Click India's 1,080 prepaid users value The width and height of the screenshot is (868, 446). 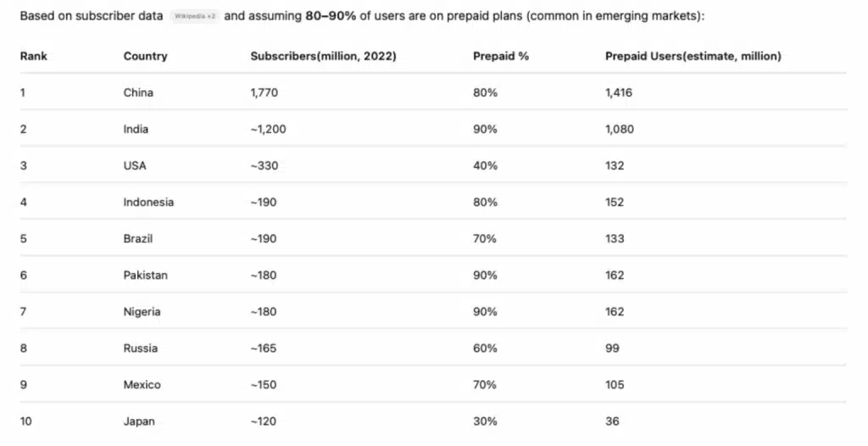(620, 129)
